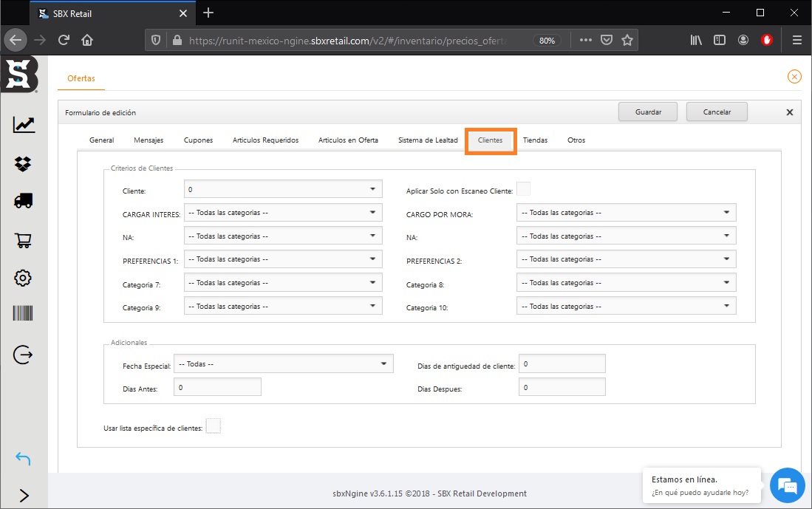Open Categoria 7 dropdown

pos(283,283)
